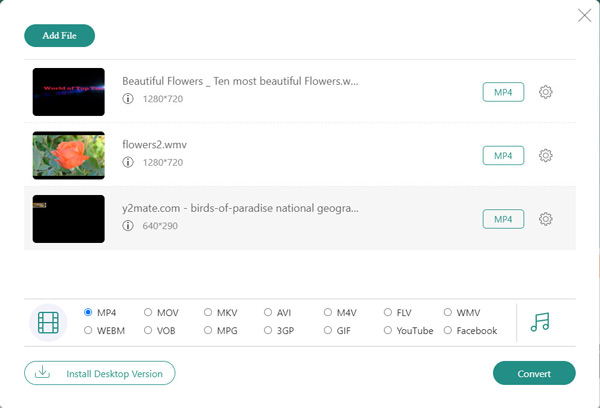Select the orange rose video thumbnail
Image resolution: width=600 pixels, height=408 pixels.
(x=69, y=155)
